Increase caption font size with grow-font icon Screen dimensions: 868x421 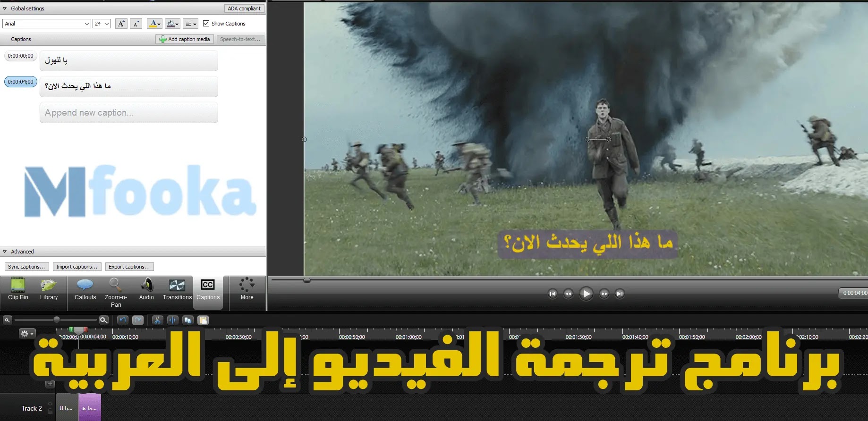[x=121, y=24]
